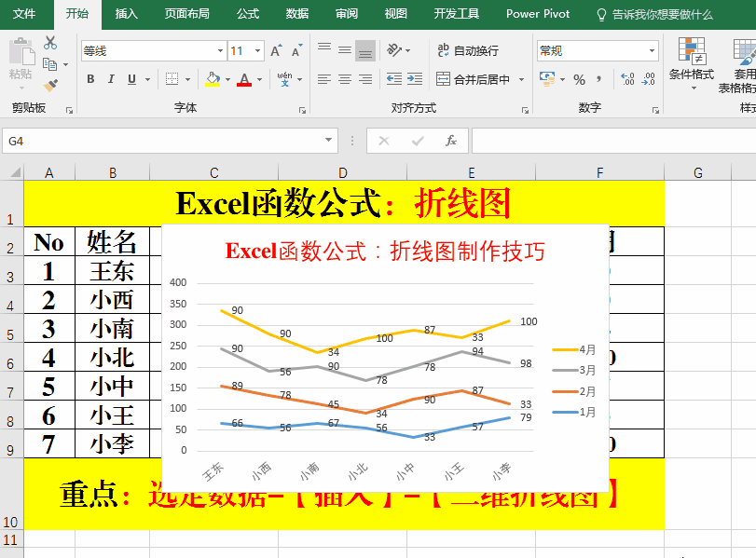The width and height of the screenshot is (756, 558).
Task: Click the chart title text
Action: tap(385, 251)
